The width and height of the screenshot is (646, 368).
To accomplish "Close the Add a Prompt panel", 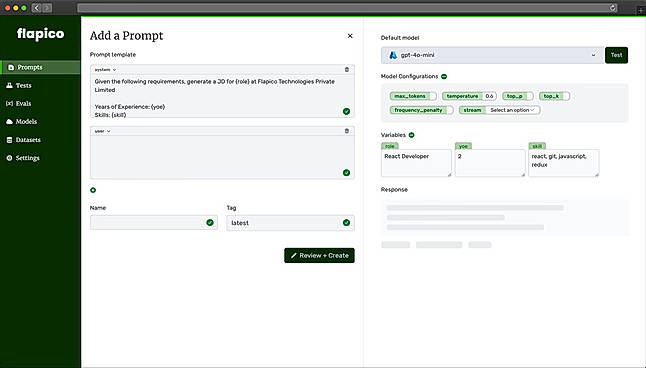I will coord(350,36).
